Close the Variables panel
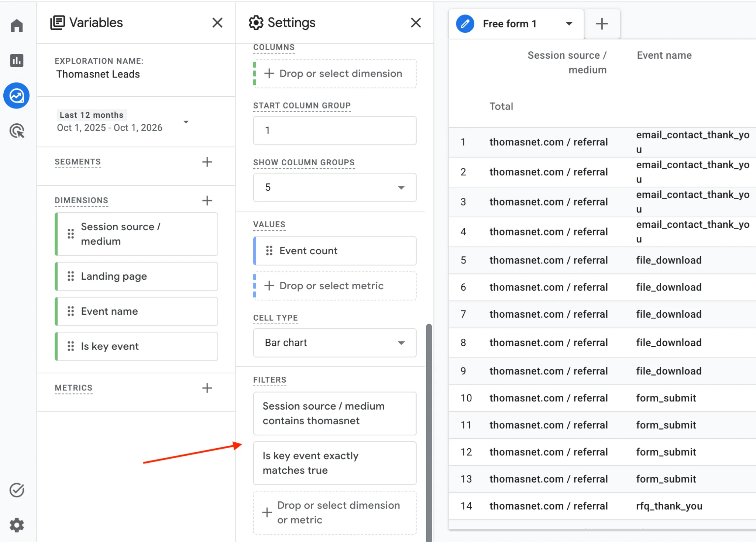Image resolution: width=756 pixels, height=542 pixels. pyautogui.click(x=217, y=23)
